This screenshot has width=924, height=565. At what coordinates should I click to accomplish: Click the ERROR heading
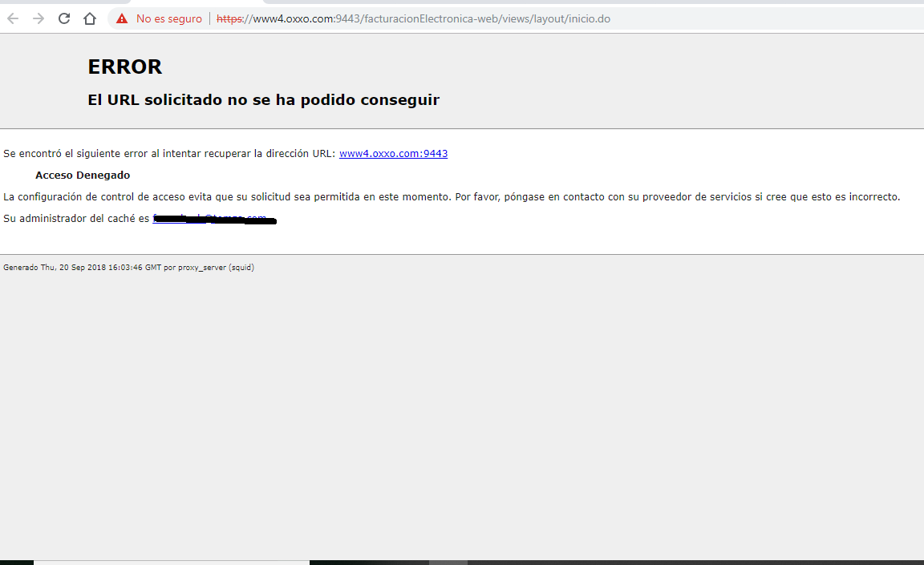tap(124, 67)
